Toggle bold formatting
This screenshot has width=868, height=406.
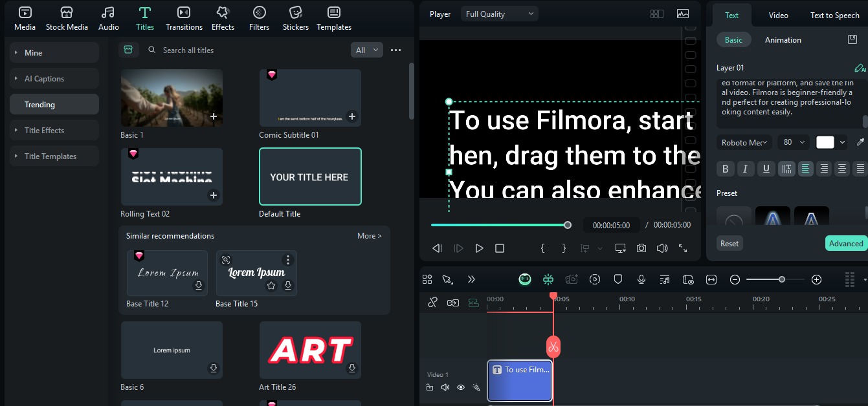pyautogui.click(x=725, y=169)
